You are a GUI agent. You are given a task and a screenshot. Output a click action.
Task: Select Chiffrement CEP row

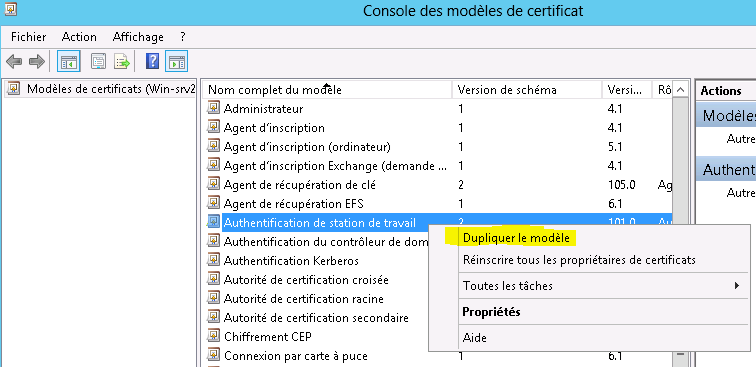tap(317, 337)
